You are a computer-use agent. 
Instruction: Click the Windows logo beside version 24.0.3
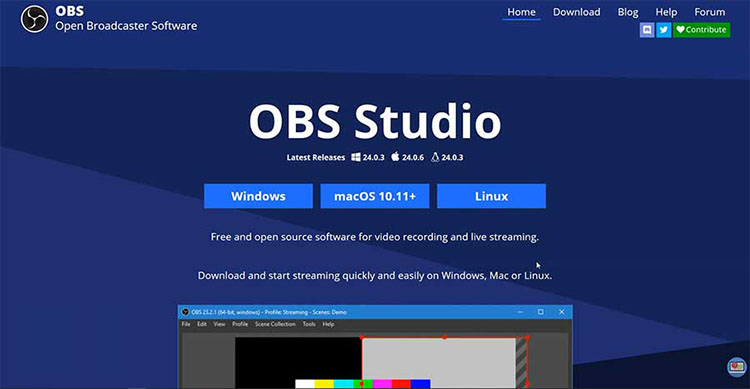pos(356,157)
